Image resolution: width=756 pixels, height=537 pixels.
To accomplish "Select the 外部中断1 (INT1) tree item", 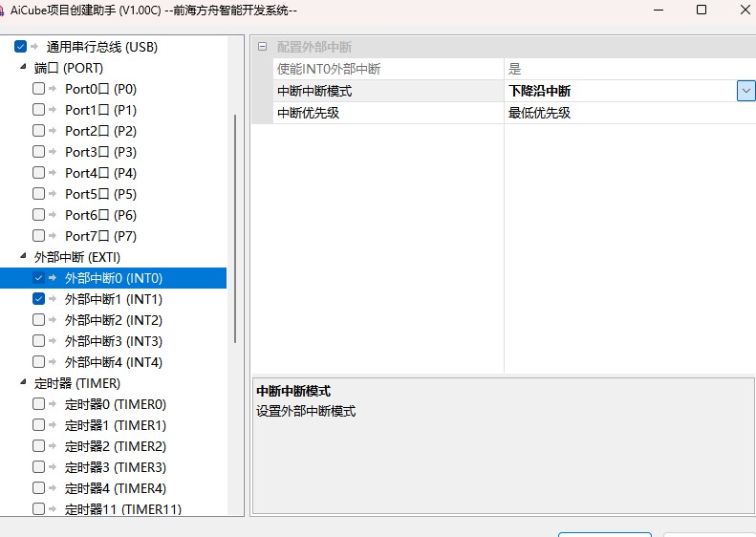I will click(114, 299).
